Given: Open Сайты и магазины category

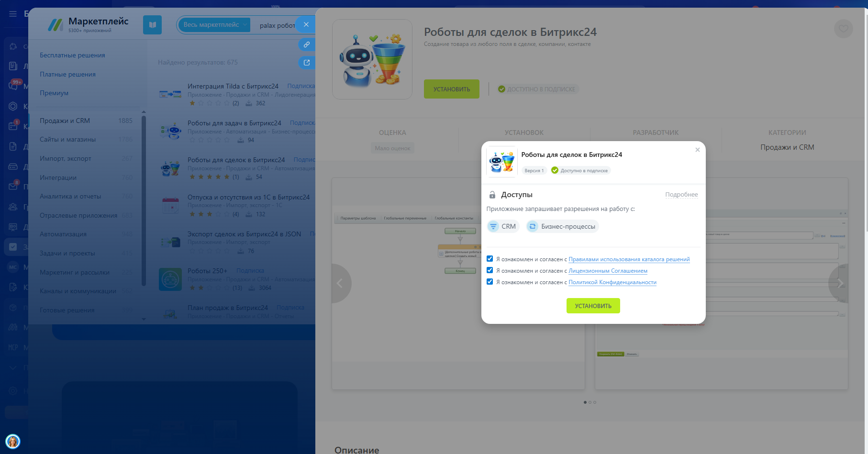Looking at the screenshot, I should click(86, 139).
